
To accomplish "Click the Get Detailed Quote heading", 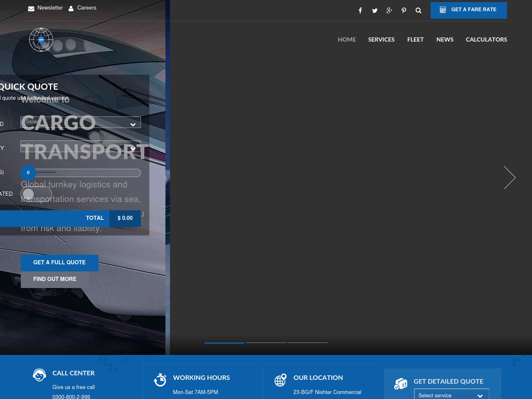I will (x=448, y=382).
